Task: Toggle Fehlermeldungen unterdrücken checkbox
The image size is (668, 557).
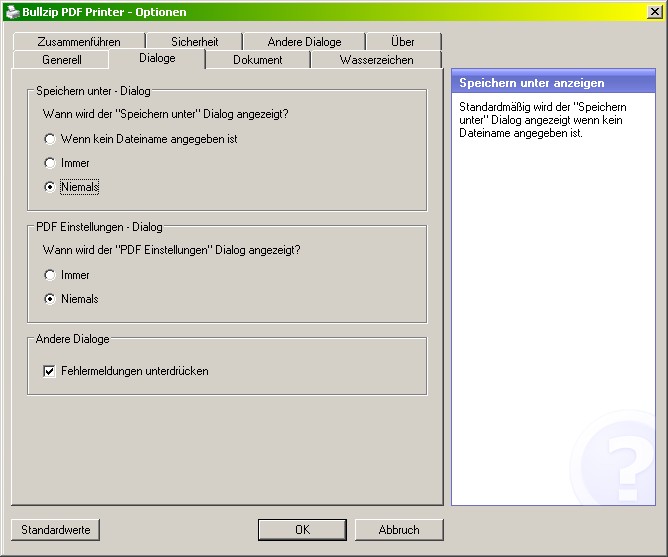Action: coord(126,371)
